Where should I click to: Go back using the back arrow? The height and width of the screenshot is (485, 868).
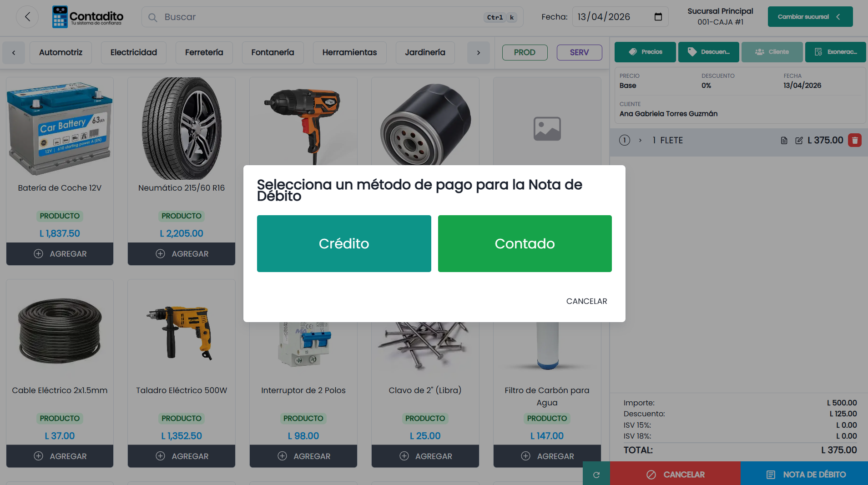(27, 17)
